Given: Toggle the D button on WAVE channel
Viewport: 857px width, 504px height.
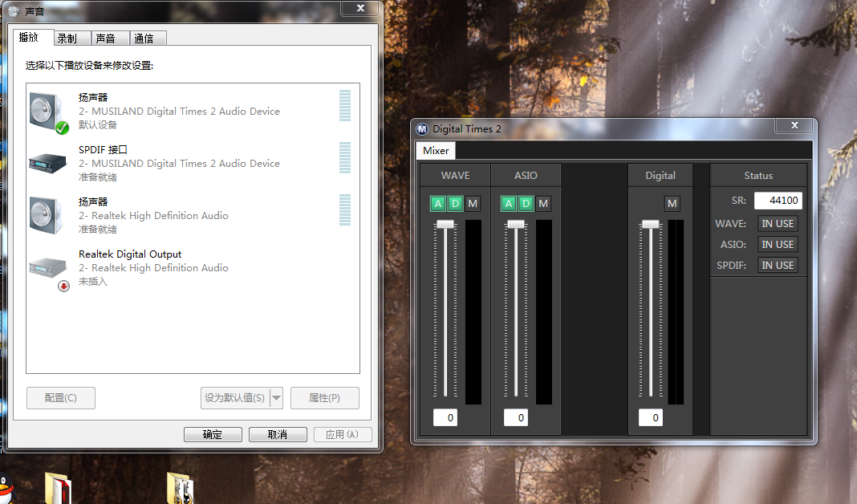Looking at the screenshot, I should [455, 204].
